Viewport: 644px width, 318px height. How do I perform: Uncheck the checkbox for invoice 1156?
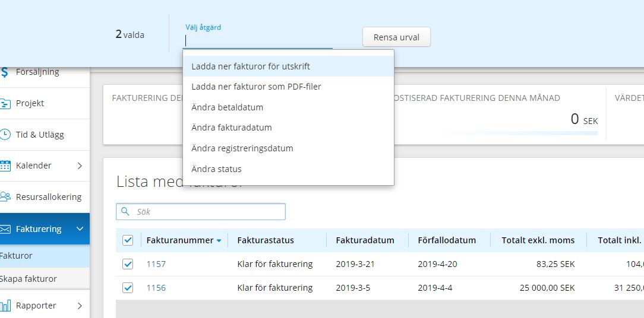(128, 288)
